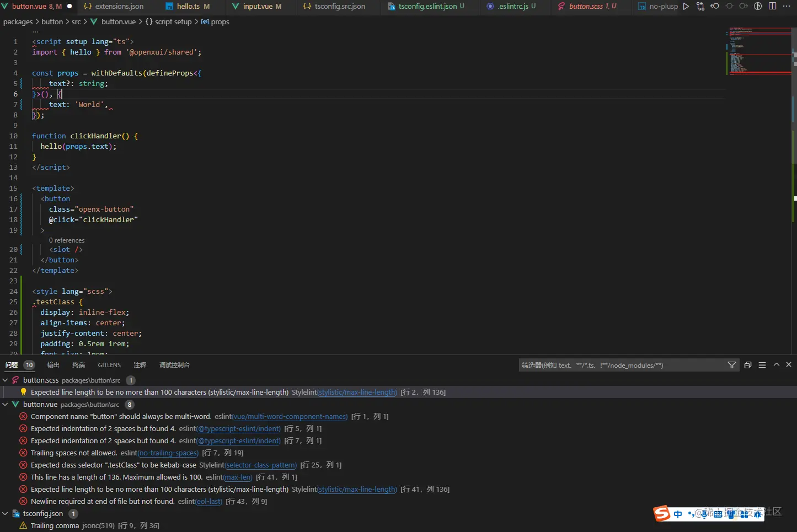
Task: Close the bottom panel
Action: tap(789, 364)
